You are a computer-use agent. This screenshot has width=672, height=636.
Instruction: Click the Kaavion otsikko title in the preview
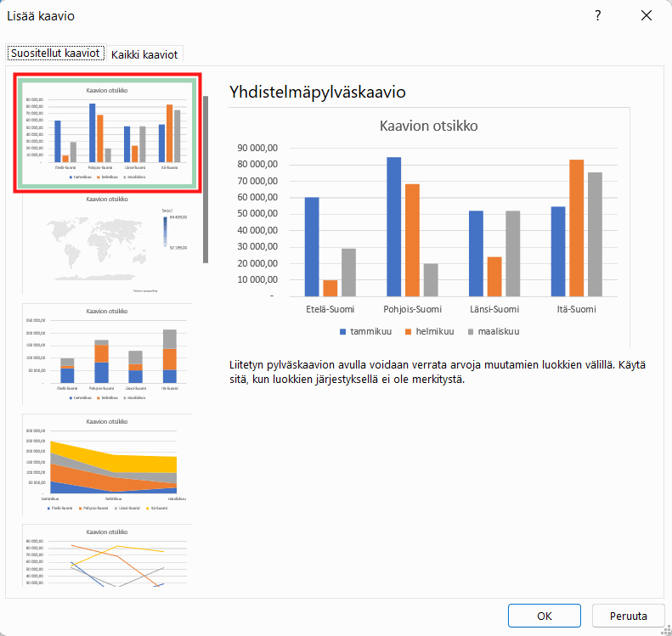point(428,126)
